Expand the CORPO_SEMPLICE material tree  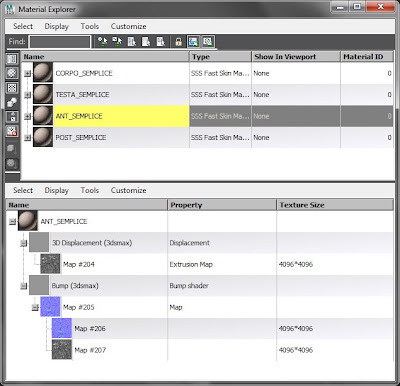coord(28,73)
